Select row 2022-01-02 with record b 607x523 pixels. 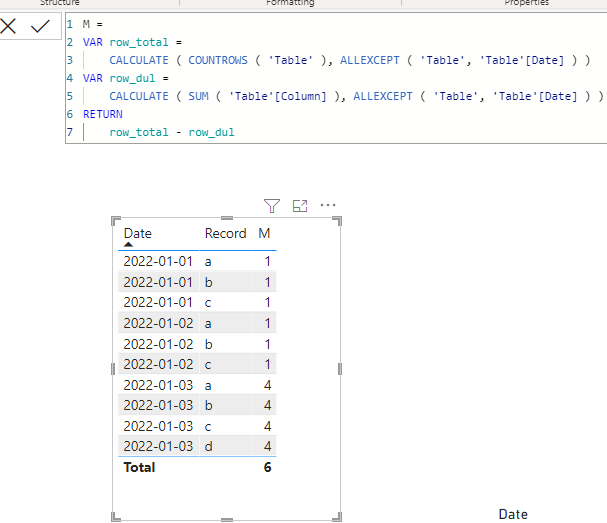point(197,344)
